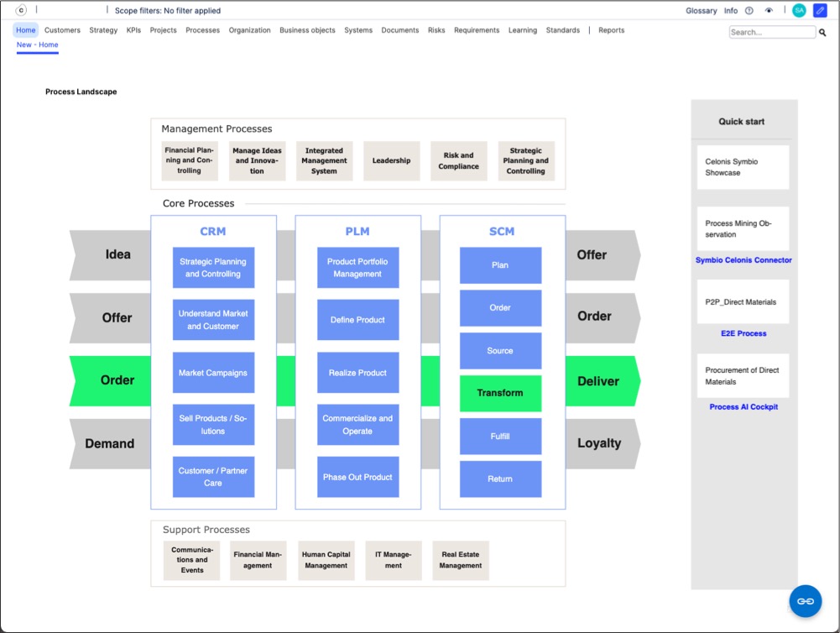Open Realize Product process
The height and width of the screenshot is (633, 840).
(357, 373)
